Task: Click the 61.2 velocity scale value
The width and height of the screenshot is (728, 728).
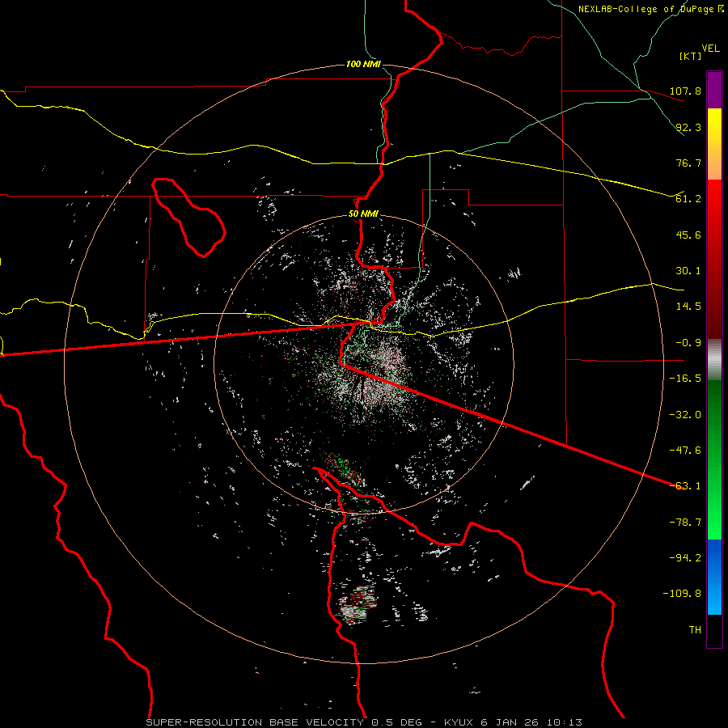Action: (x=688, y=199)
